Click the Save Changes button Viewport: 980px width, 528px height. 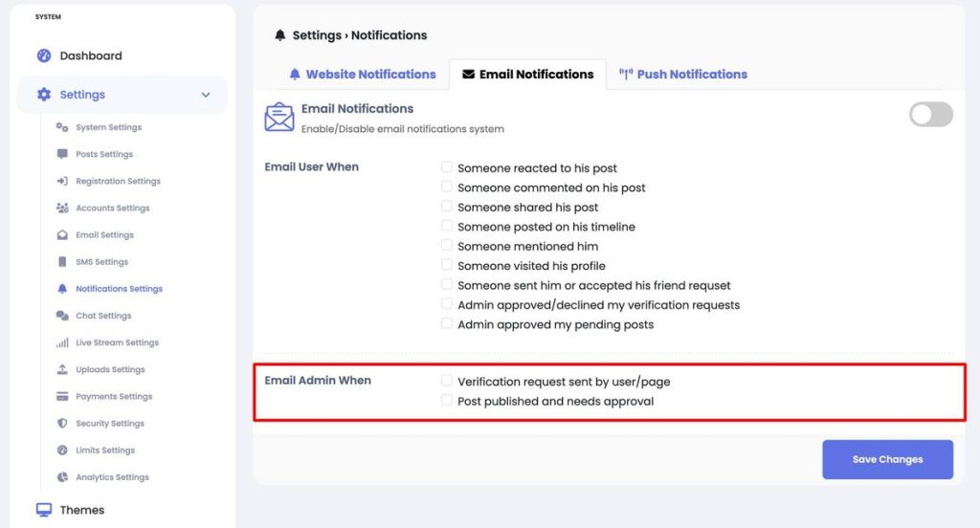point(887,459)
